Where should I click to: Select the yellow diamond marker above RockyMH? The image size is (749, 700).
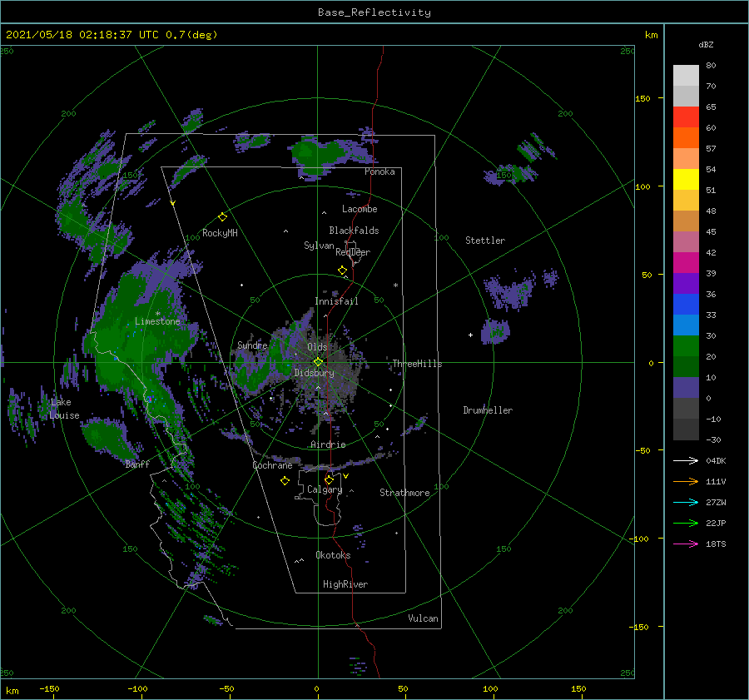point(222,217)
